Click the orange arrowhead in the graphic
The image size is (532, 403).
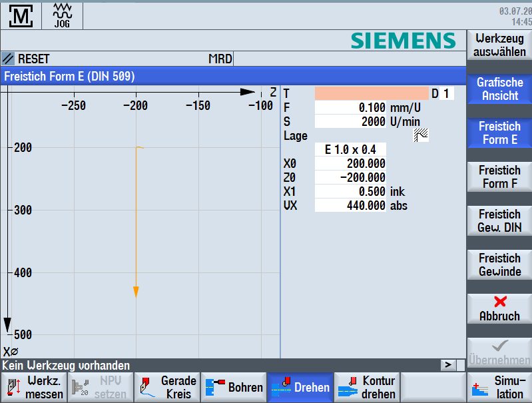tap(136, 292)
